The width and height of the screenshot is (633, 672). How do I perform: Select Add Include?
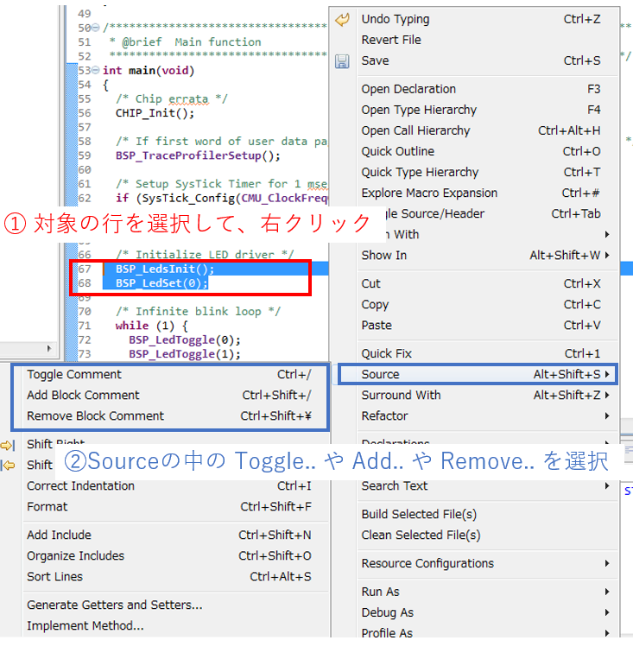(170, 535)
